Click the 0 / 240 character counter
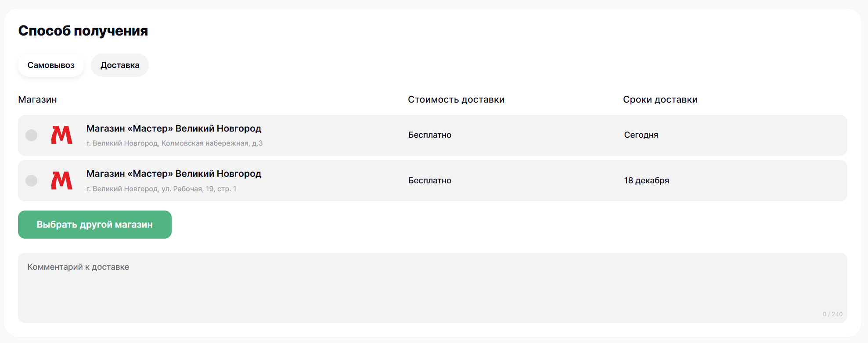Screen dimensions: 868x343 [832, 314]
